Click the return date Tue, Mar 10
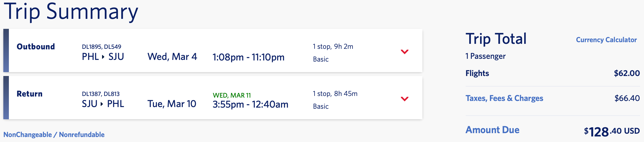 [172, 104]
